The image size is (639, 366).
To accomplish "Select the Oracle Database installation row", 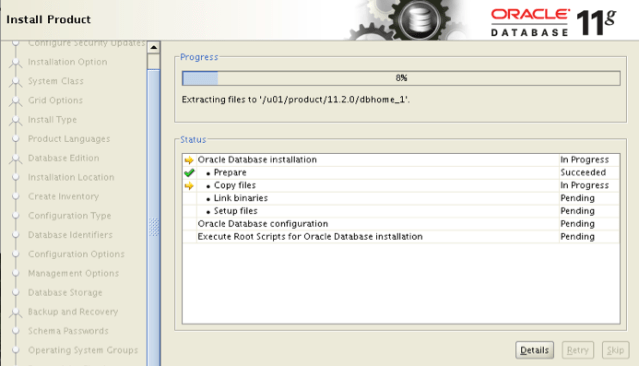I will pyautogui.click(x=401, y=160).
